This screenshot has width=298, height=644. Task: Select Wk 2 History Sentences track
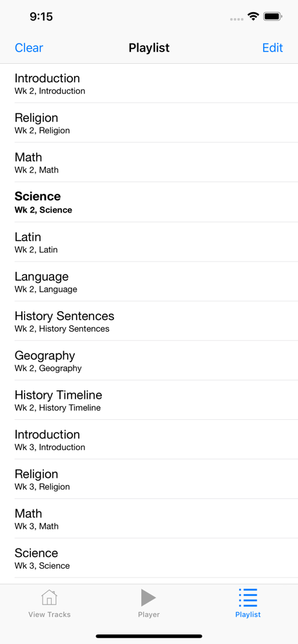149,321
